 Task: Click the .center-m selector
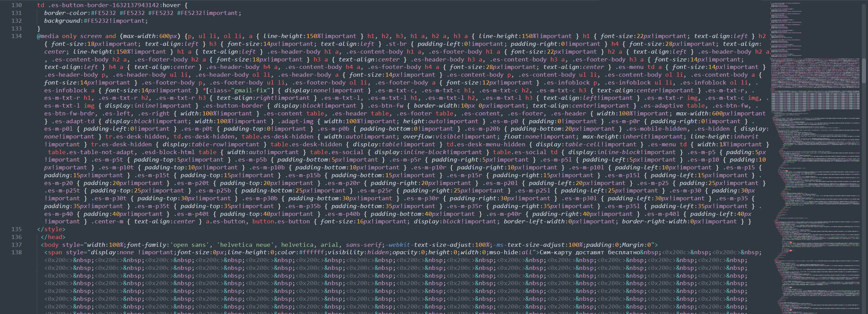(x=107, y=221)
